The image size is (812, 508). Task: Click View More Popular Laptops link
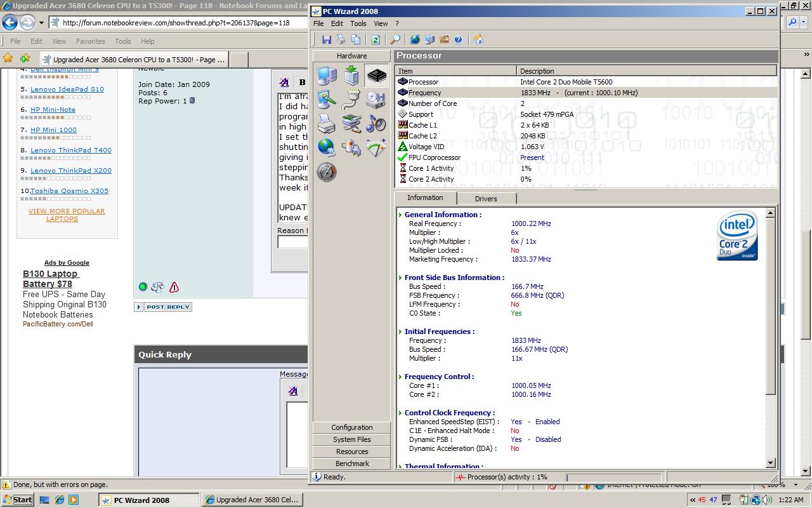point(67,215)
